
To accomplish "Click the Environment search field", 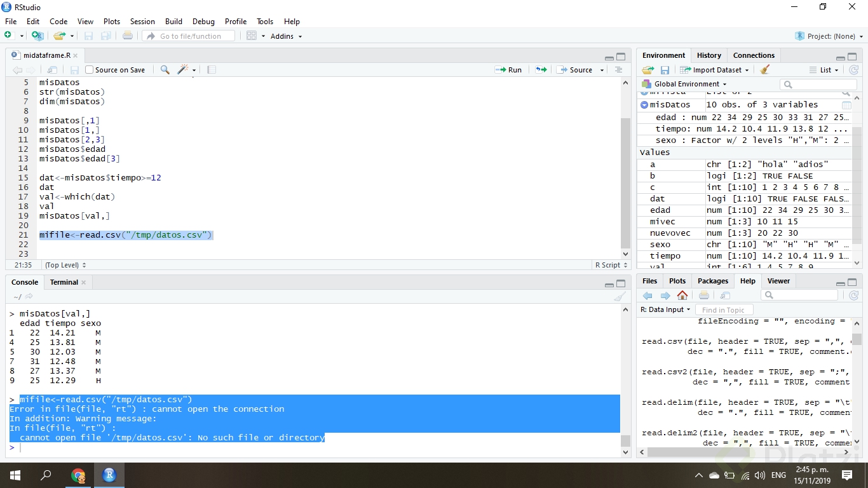I will [818, 85].
